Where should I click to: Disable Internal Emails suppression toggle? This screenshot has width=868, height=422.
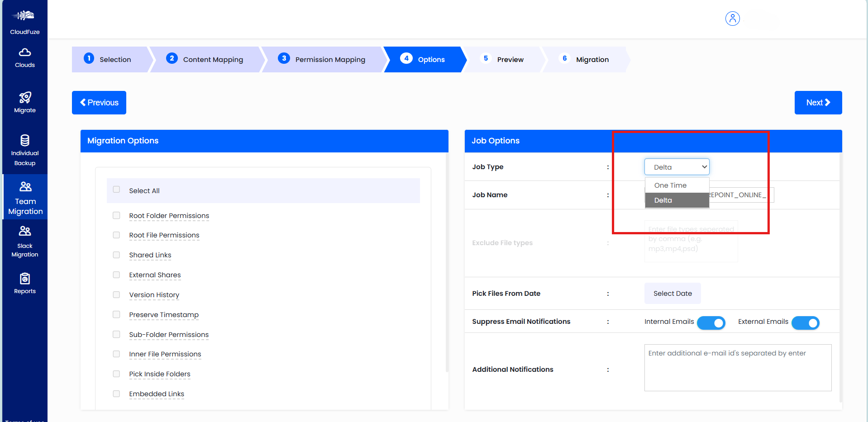point(711,323)
